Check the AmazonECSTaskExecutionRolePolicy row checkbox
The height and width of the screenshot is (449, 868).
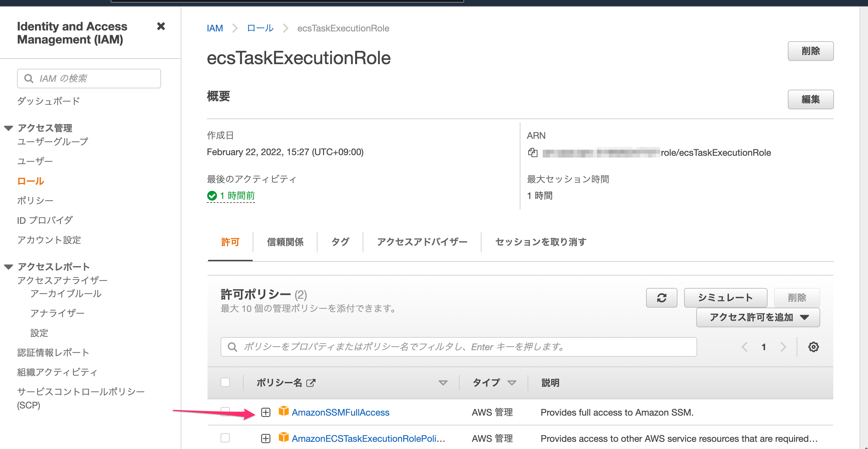tap(225, 438)
